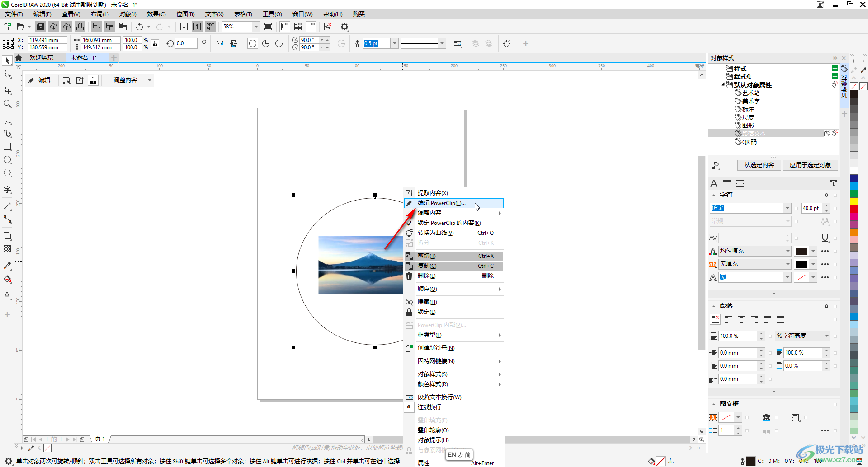868x467 pixels.
Task: Open the font name dropdown
Action: pos(788,208)
